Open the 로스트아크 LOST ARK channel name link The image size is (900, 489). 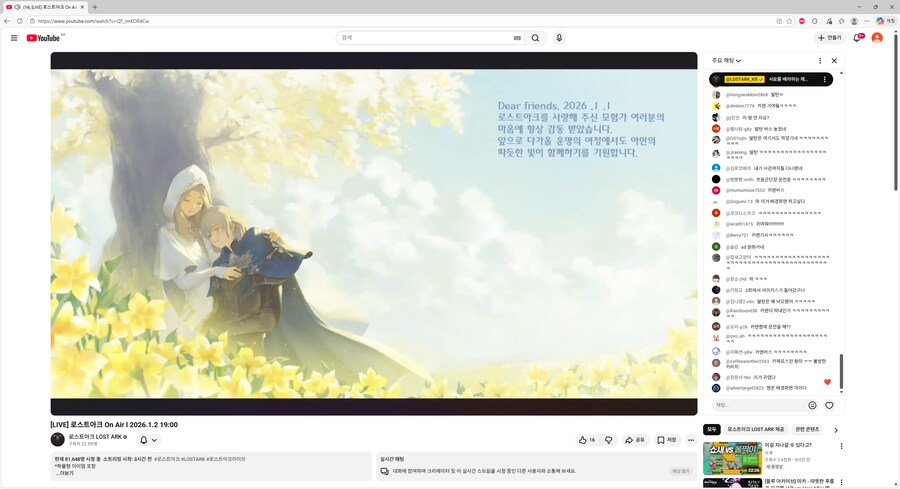[x=95, y=437]
